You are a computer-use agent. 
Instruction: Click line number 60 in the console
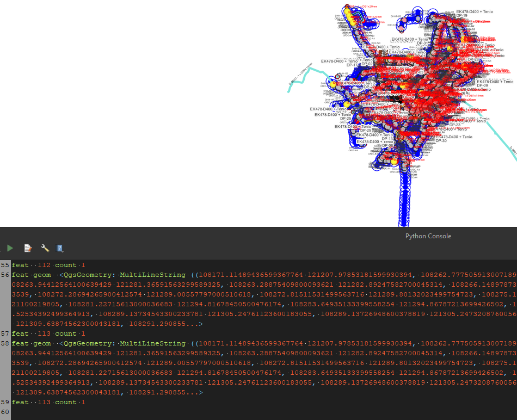[x=5, y=411]
